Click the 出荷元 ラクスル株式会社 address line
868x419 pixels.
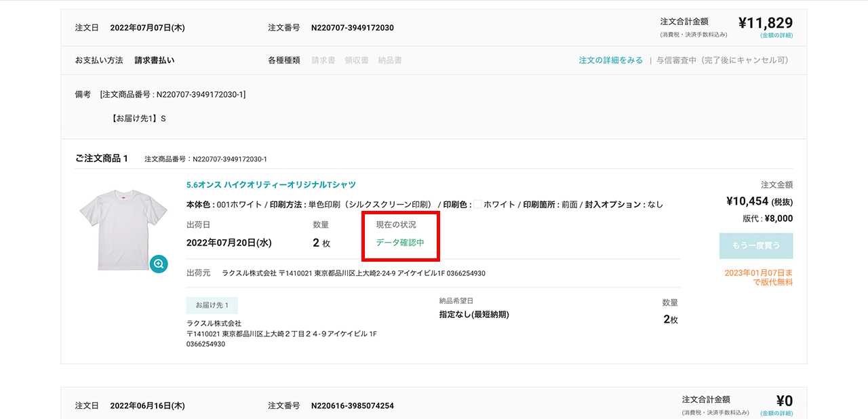tap(336, 273)
